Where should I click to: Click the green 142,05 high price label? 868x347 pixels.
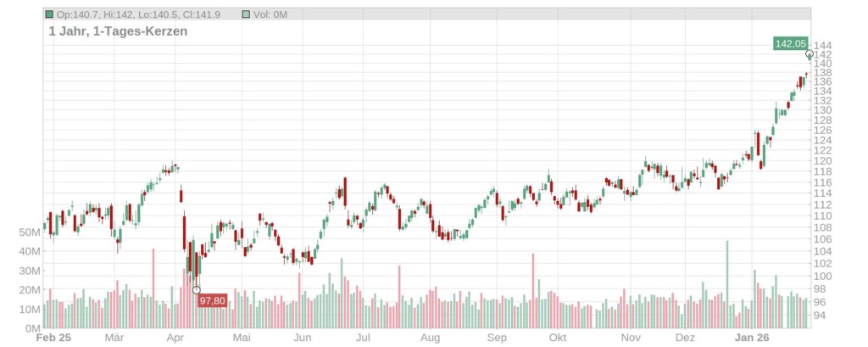point(790,43)
